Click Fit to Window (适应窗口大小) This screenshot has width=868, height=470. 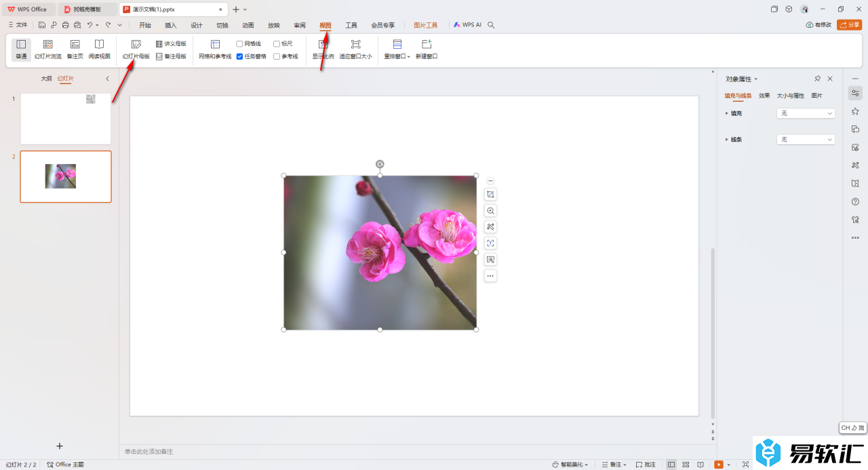point(355,50)
